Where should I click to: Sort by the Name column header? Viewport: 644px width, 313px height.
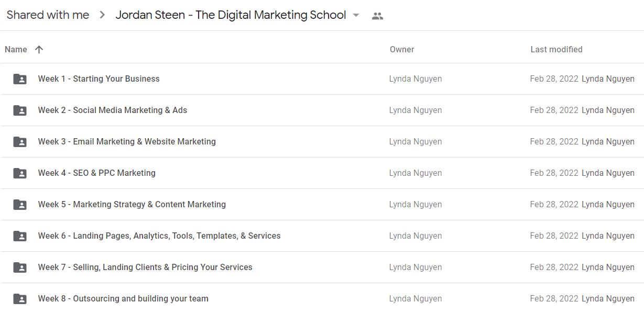pyautogui.click(x=16, y=50)
